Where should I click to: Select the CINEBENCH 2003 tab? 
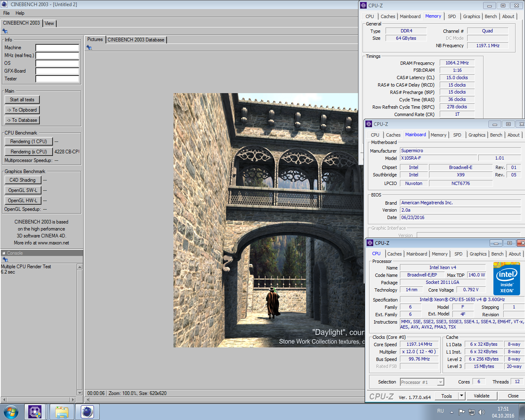click(x=21, y=23)
